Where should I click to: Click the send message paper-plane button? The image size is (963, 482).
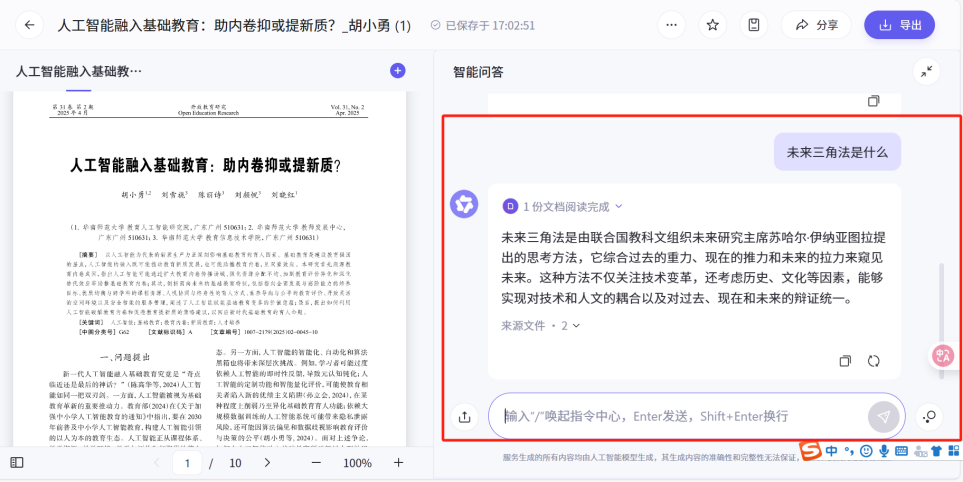(x=883, y=417)
